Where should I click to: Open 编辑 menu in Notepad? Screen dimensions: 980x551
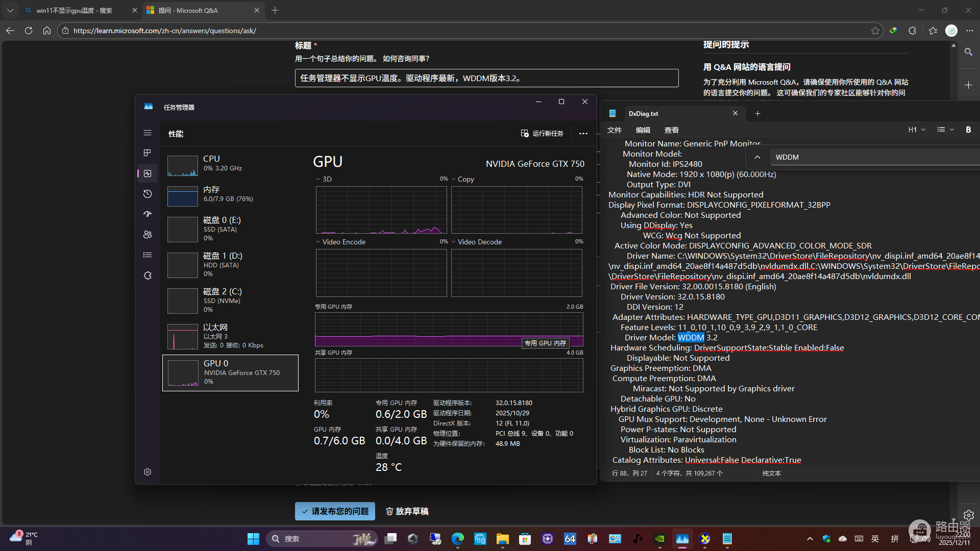643,130
